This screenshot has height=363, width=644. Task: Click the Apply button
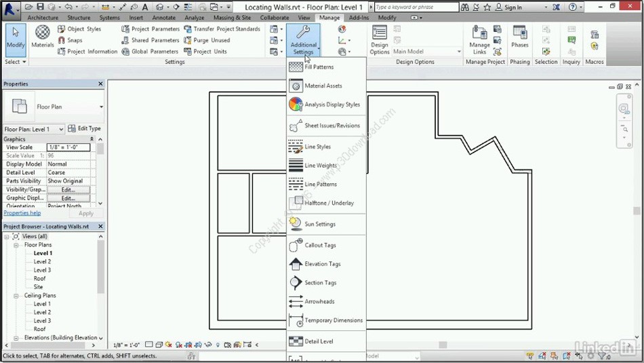[86, 213]
